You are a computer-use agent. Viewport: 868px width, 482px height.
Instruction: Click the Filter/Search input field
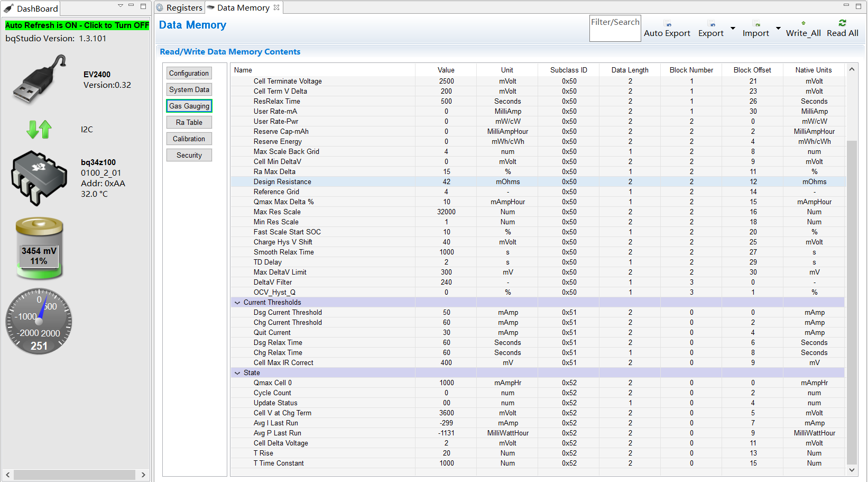[615, 28]
